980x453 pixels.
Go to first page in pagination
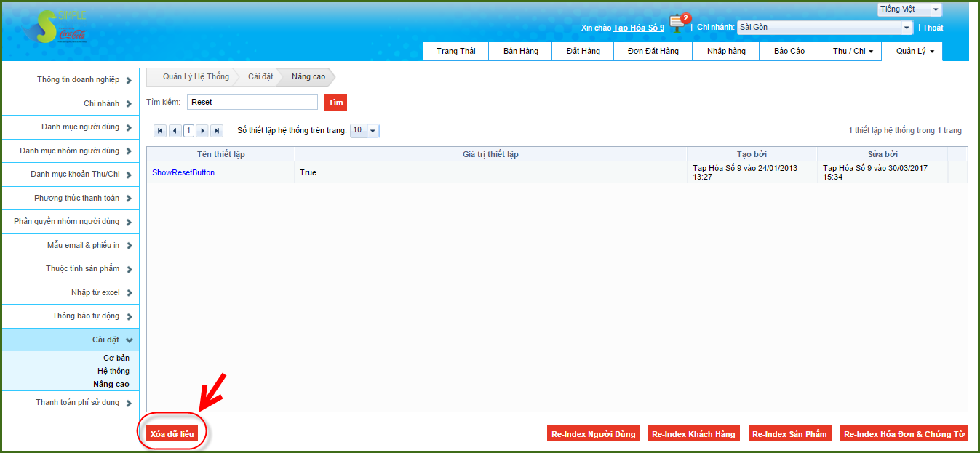point(160,131)
